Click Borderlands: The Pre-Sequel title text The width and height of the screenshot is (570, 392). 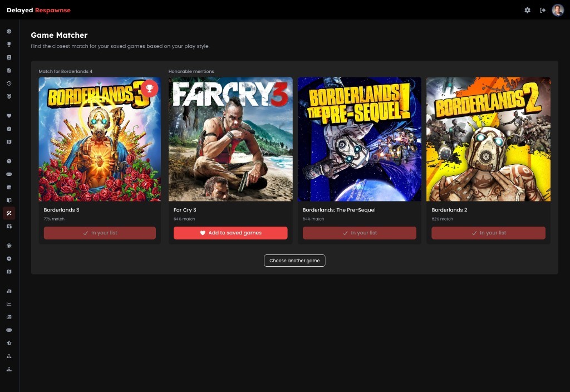tap(339, 210)
